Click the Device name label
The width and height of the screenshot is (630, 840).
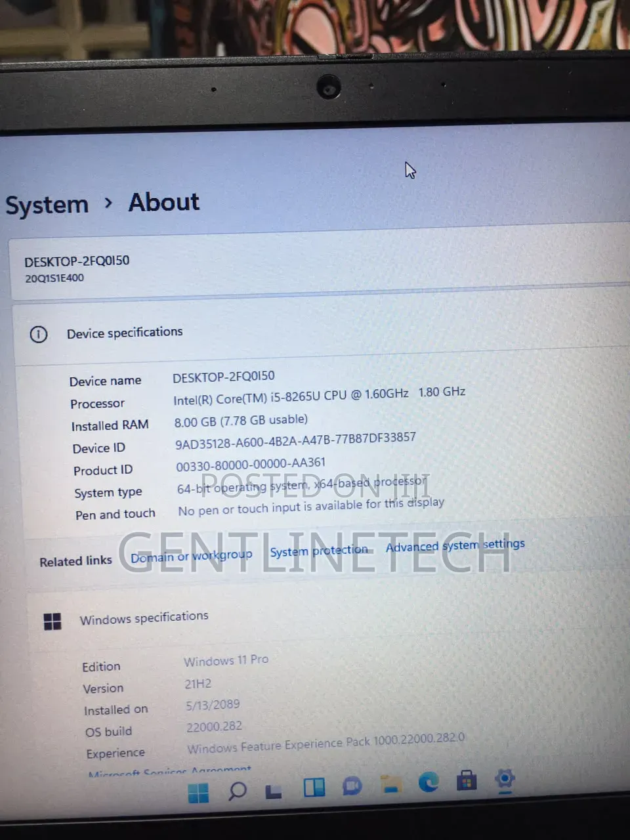point(105,381)
